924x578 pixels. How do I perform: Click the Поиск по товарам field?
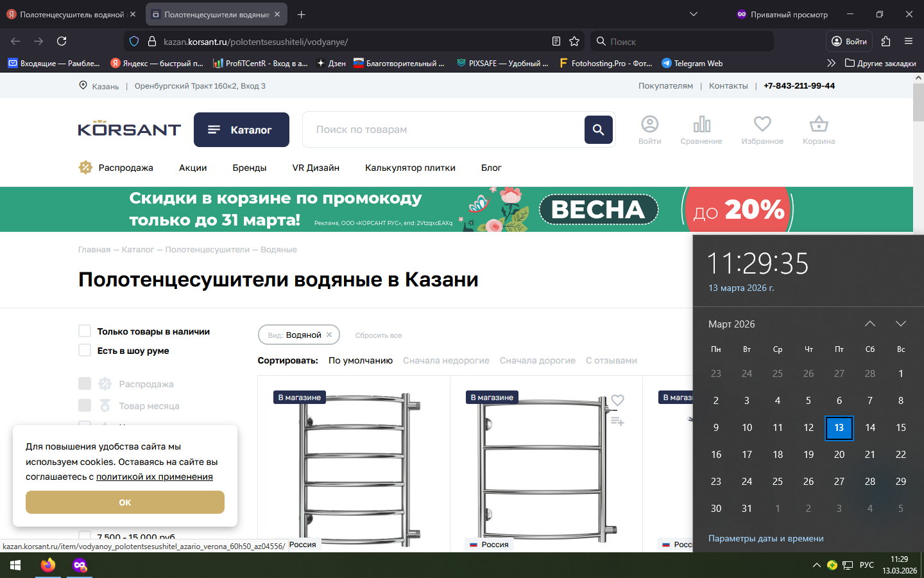point(443,130)
